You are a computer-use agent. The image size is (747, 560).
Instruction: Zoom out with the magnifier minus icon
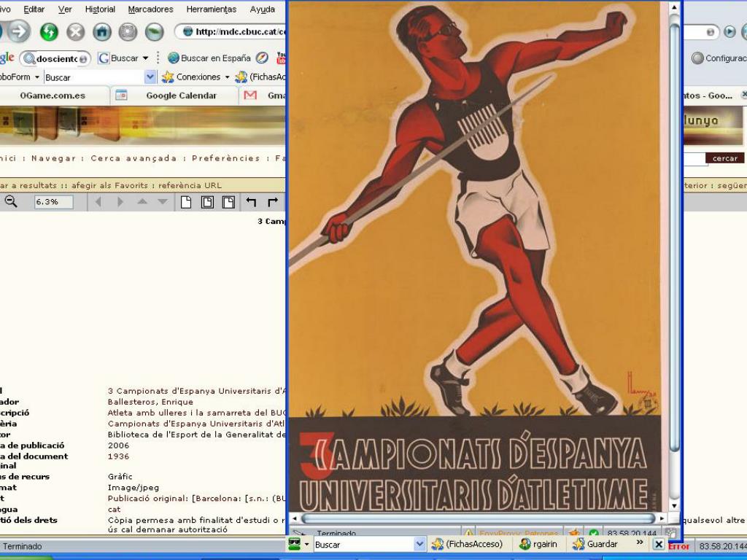pyautogui.click(x=10, y=202)
